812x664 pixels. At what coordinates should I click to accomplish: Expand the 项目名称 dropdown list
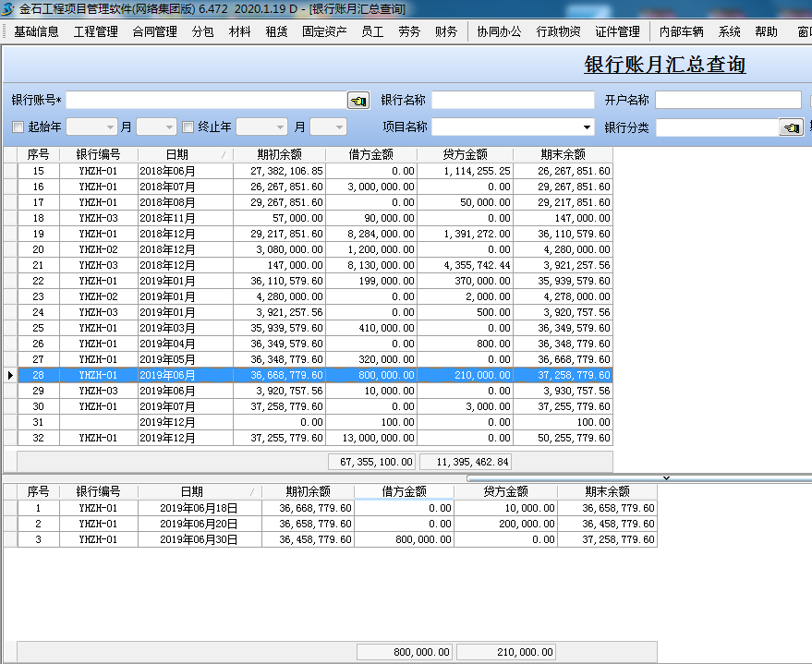pyautogui.click(x=588, y=127)
